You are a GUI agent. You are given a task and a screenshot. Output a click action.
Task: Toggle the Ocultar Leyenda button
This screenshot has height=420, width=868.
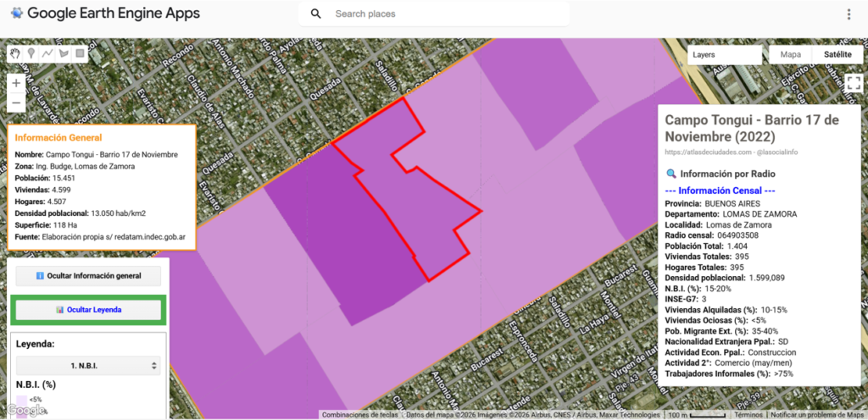click(x=89, y=310)
